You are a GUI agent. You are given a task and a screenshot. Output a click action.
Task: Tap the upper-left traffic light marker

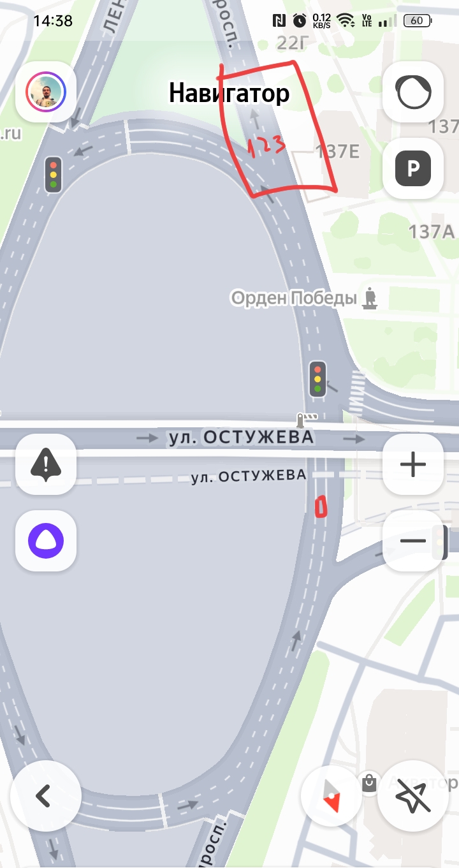[53, 174]
